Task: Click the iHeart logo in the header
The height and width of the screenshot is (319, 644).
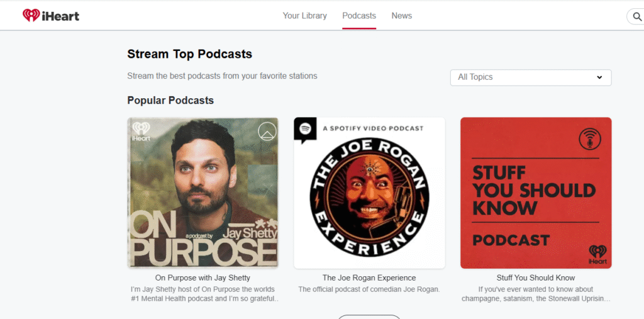Action: 51,16
